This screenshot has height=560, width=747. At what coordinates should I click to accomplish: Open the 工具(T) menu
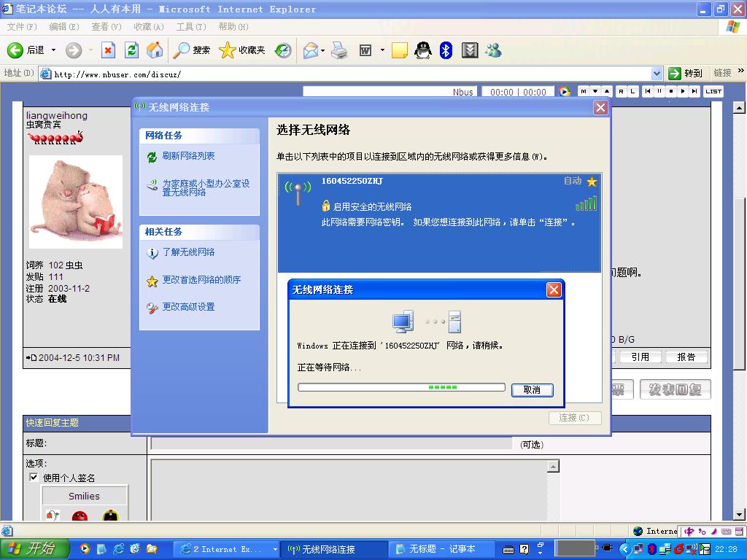190,27
